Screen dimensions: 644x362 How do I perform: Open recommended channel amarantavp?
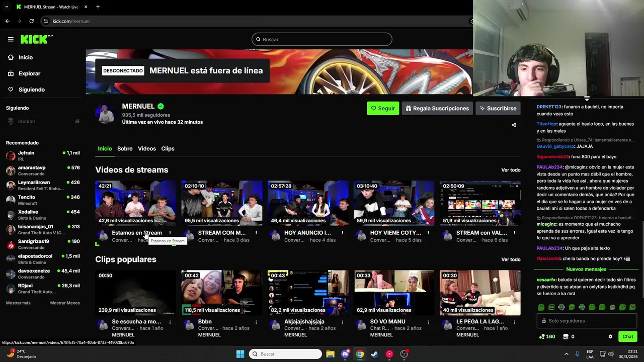click(x=43, y=170)
